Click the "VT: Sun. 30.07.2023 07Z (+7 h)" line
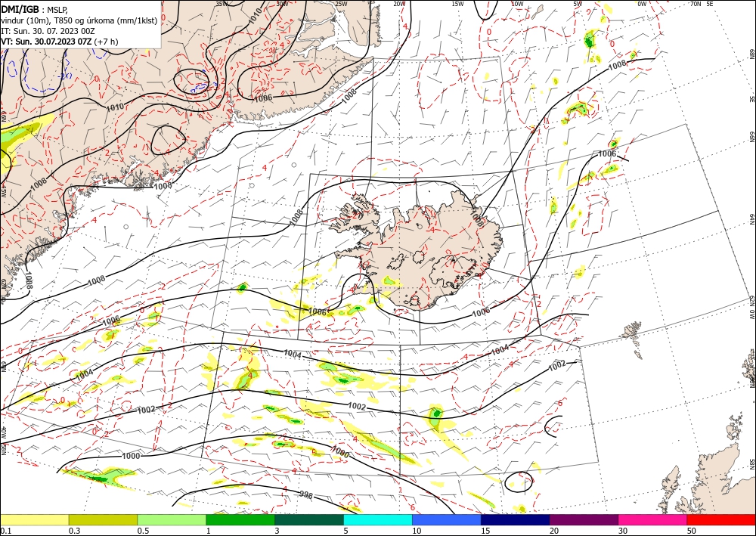Viewport: 756px width, 536px height. (x=59, y=42)
